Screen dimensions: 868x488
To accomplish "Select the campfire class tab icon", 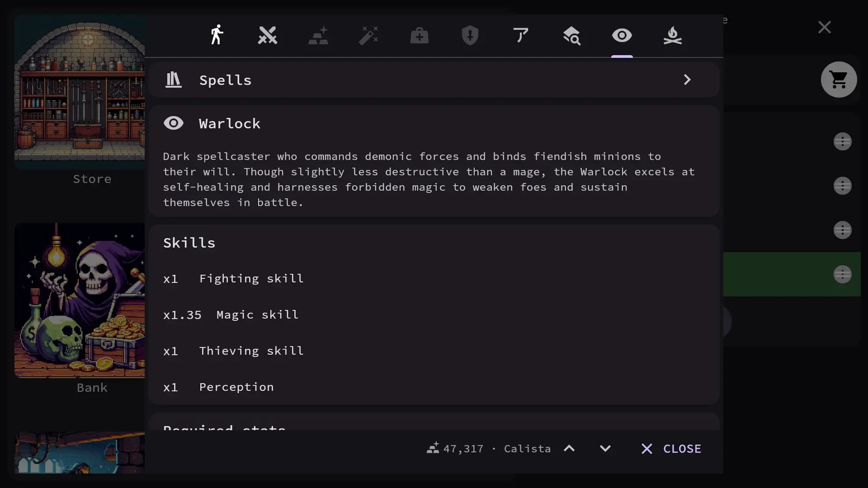I will coord(673,35).
